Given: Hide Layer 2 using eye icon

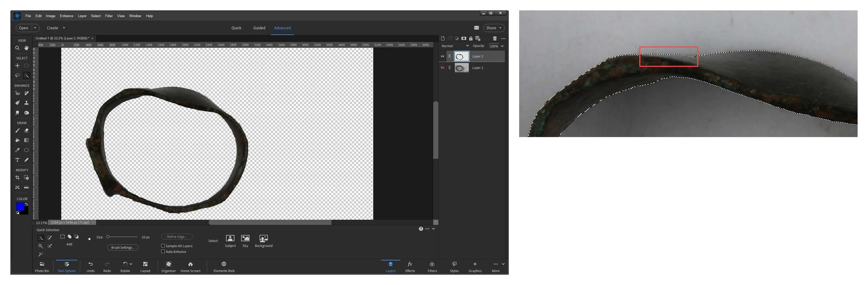Looking at the screenshot, I should point(442,56).
